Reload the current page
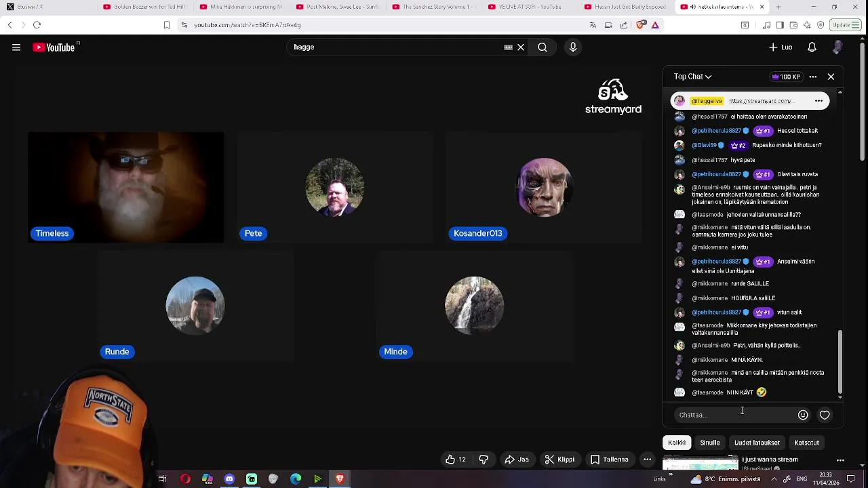Image resolution: width=868 pixels, height=488 pixels. [37, 25]
